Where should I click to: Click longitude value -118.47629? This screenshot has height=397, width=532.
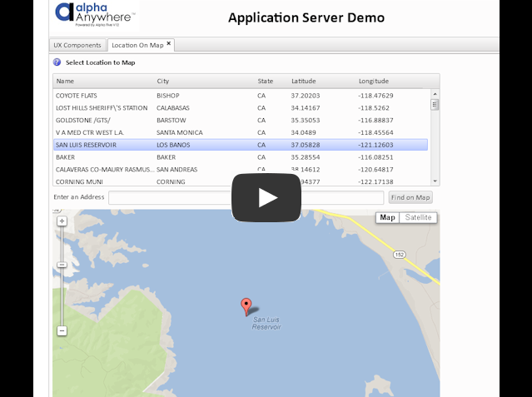[x=375, y=96]
